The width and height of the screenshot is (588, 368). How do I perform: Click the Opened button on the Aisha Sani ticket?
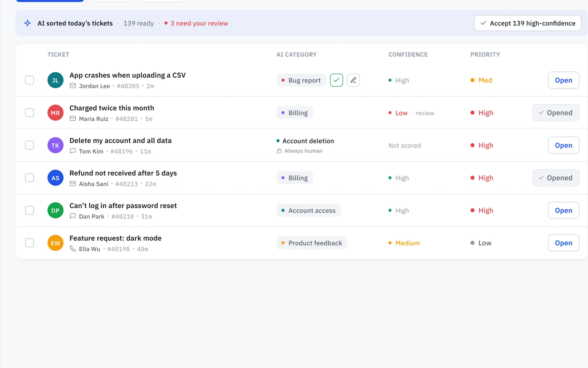pos(556,178)
